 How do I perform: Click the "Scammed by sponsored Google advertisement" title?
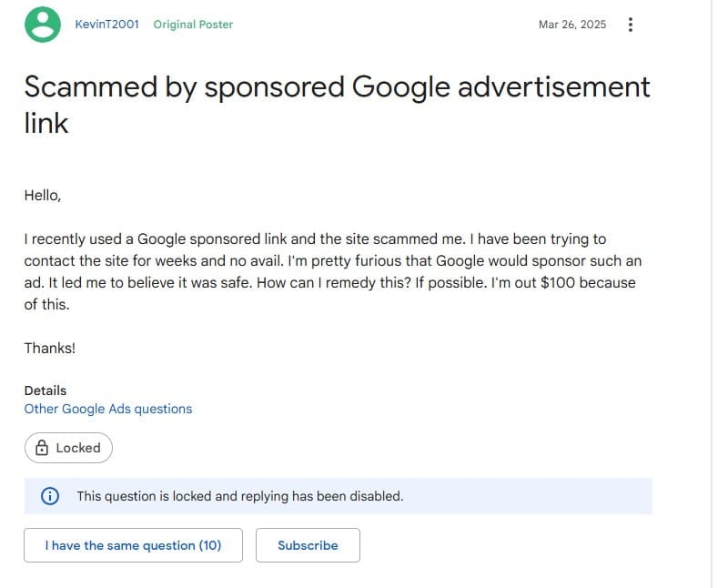[x=337, y=86]
